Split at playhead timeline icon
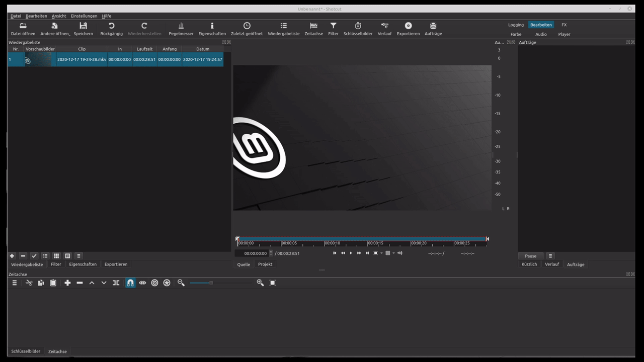Viewport: 644px width, 362px height. pos(116,283)
